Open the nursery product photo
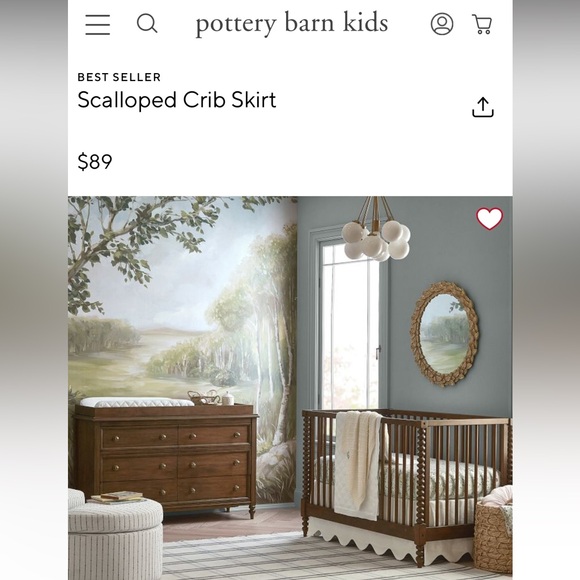This screenshot has width=580, height=580. click(290, 388)
